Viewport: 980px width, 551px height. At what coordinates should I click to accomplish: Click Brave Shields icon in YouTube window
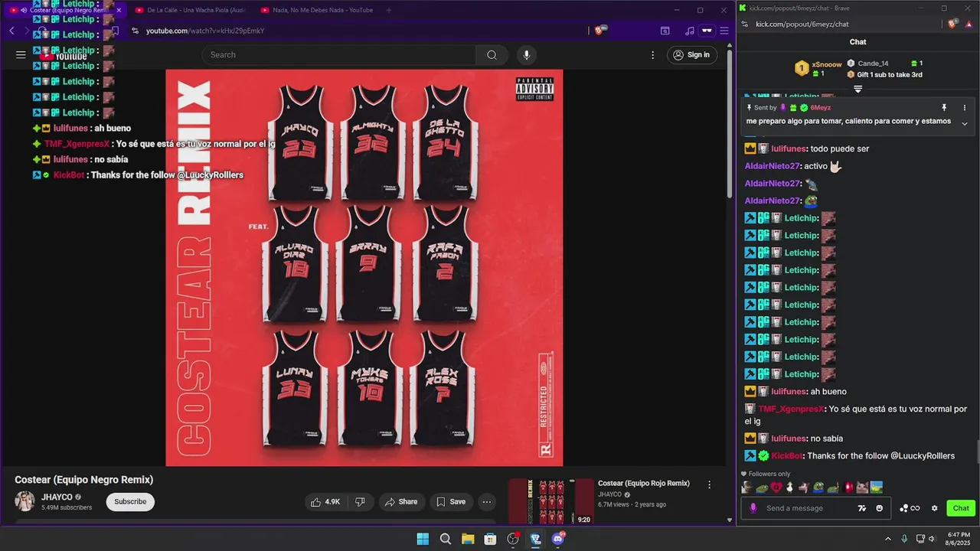(600, 31)
